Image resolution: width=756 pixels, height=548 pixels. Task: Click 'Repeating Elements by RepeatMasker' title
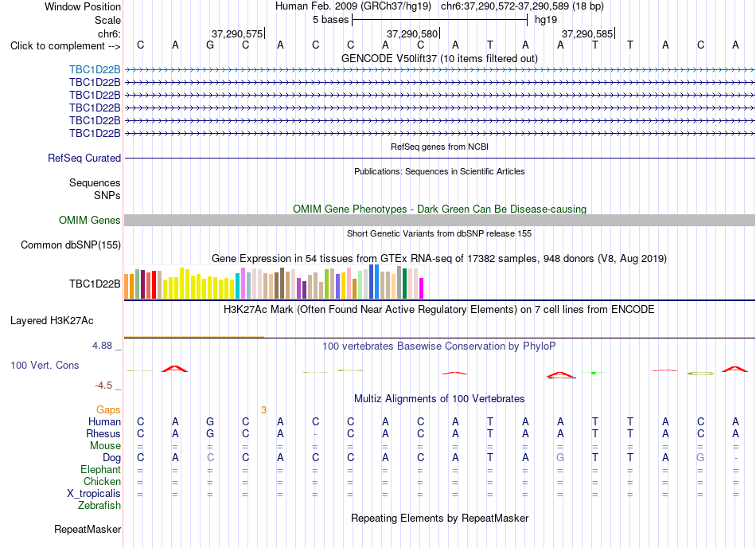(x=439, y=519)
